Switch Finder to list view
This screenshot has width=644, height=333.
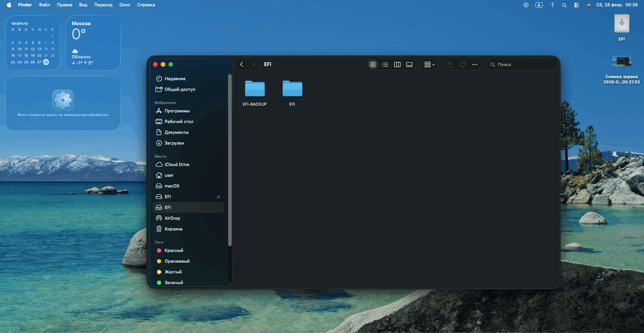click(x=385, y=64)
